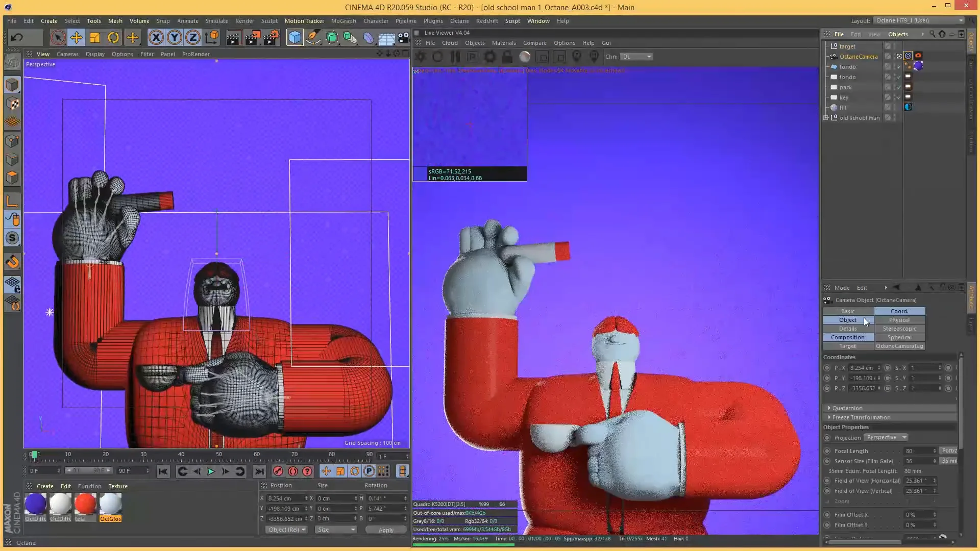Select the red 'tela' material swatch
Image resolution: width=980 pixels, height=551 pixels.
(x=85, y=504)
